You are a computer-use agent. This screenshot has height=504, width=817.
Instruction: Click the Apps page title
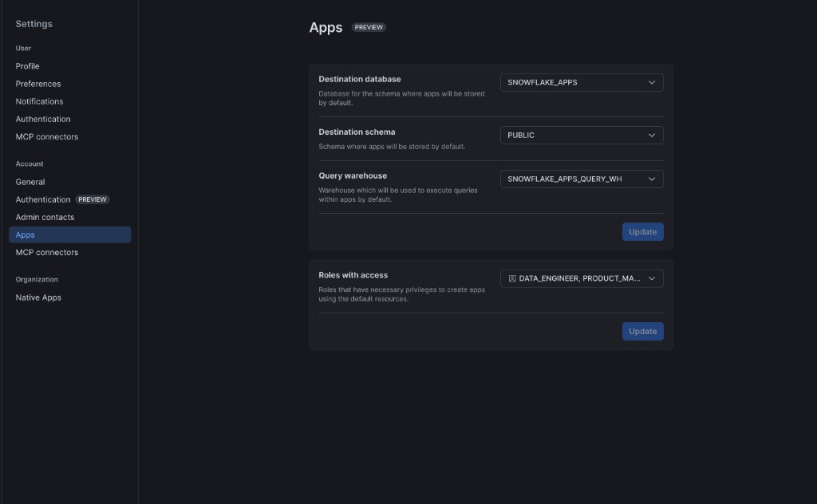pos(326,28)
